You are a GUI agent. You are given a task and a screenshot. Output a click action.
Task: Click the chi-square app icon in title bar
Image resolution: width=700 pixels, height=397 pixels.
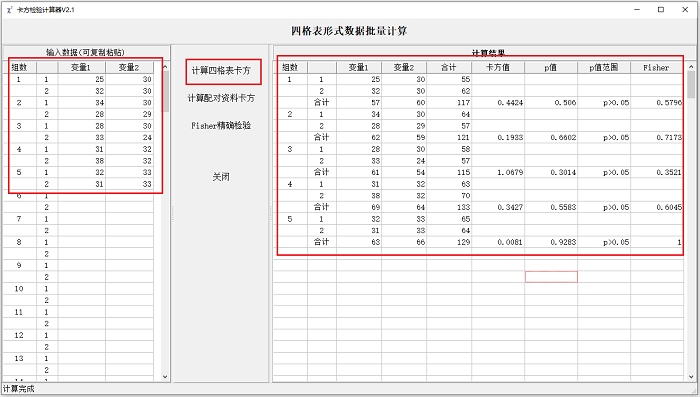10,9
